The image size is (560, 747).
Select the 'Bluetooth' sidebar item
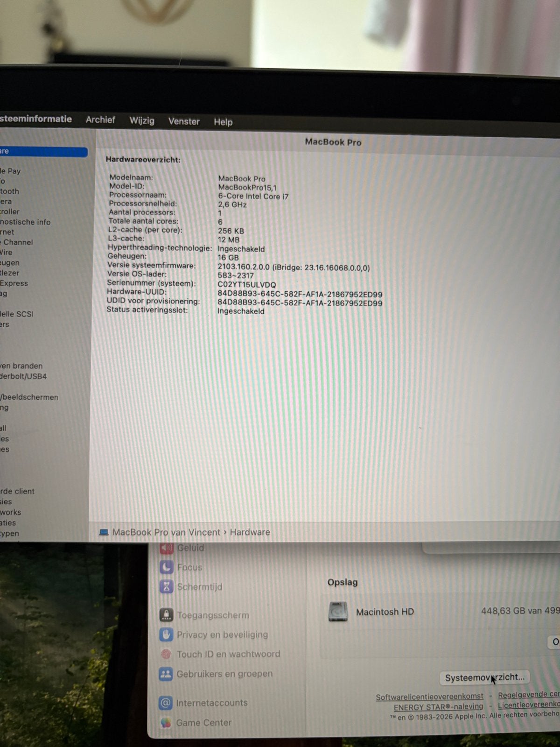[9, 191]
